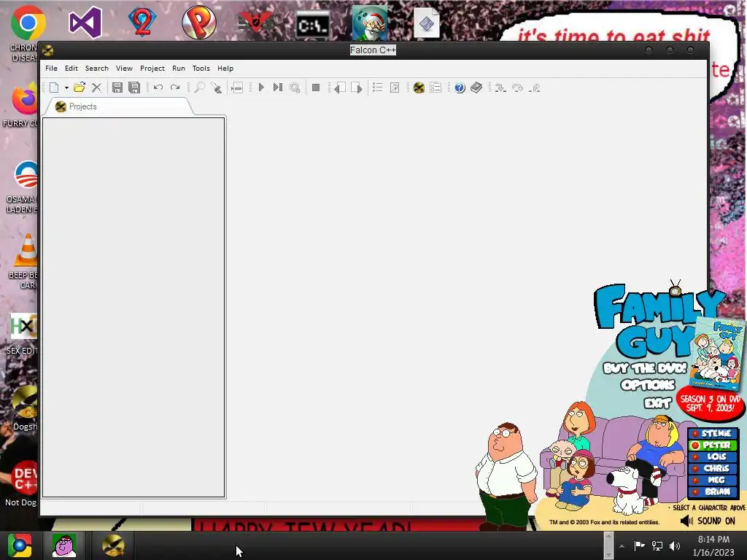This screenshot has height=560, width=747.
Task: Select Lois character radio option
Action: (x=713, y=456)
